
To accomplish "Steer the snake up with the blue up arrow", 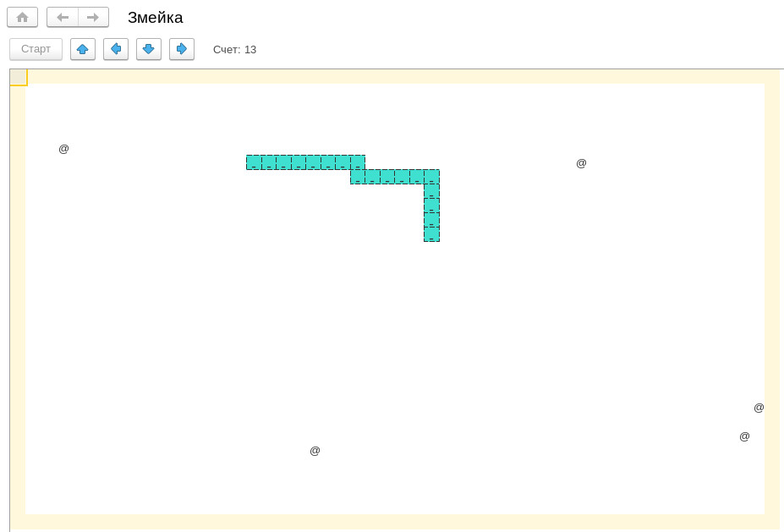I will [x=83, y=49].
